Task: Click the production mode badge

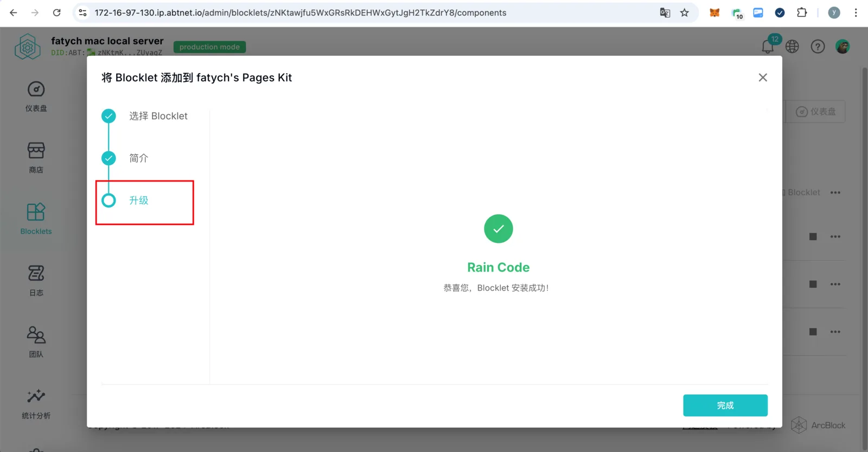Action: click(209, 47)
